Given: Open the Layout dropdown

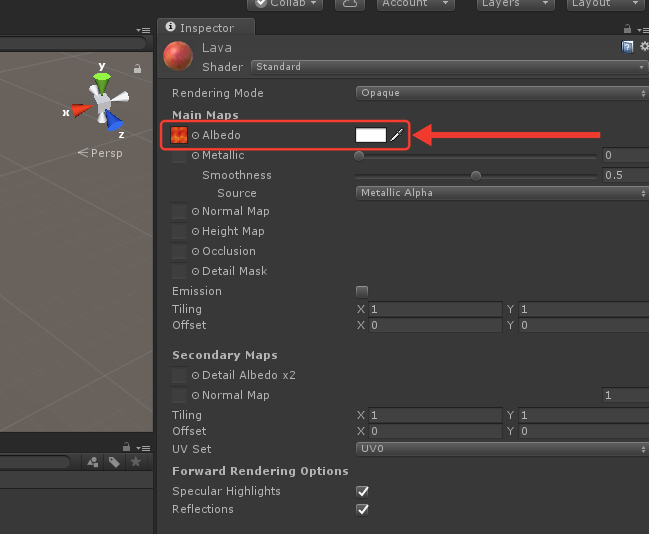Looking at the screenshot, I should point(606,4).
